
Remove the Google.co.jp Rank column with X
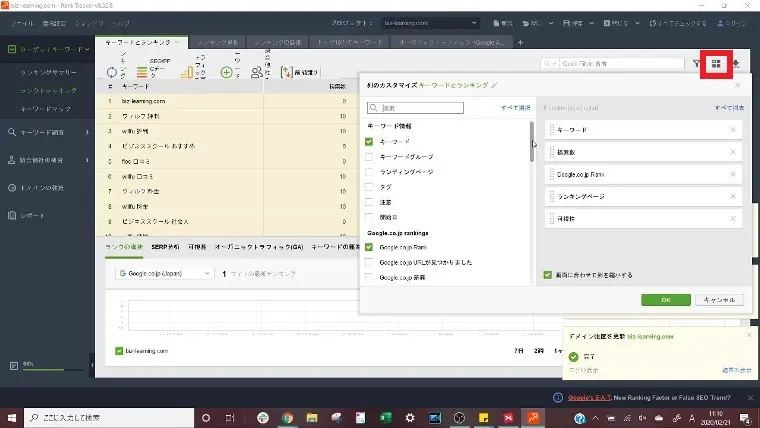click(x=732, y=174)
